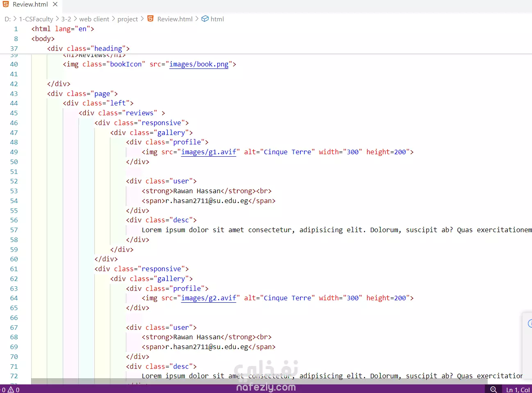Click div class="profile" on line 63
This screenshot has height=393, width=532.
[167, 288]
